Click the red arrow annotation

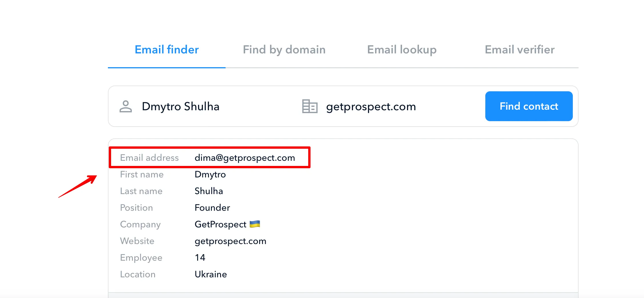point(78,186)
